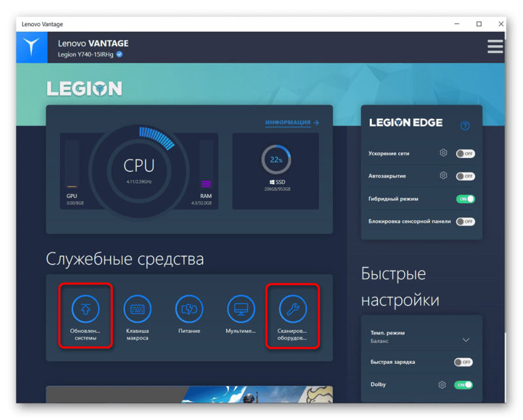The height and width of the screenshot is (420, 523).
Task: Click the Быстрая зарядка label
Action: 393,362
